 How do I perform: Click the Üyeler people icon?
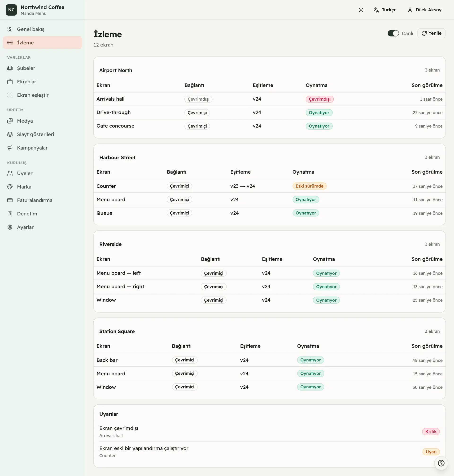point(10,173)
